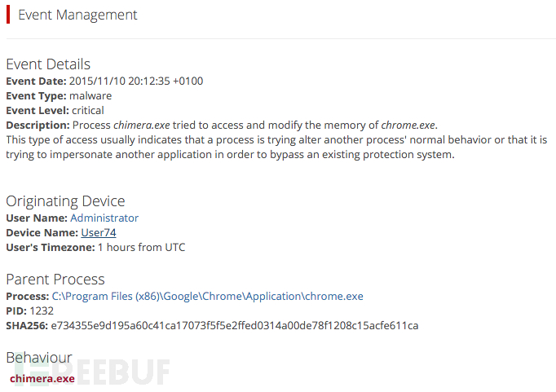Open the chrome.exe process path link
The width and height of the screenshot is (556, 392).
point(207,296)
